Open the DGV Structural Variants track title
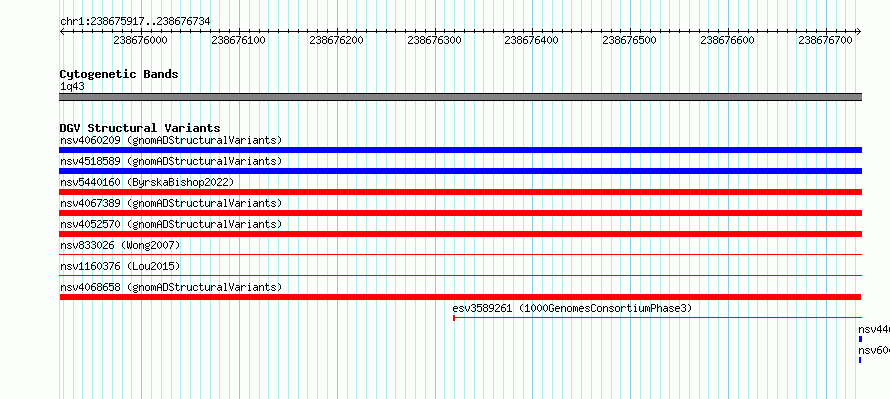Viewport: 890px width, 399px height. [140, 128]
